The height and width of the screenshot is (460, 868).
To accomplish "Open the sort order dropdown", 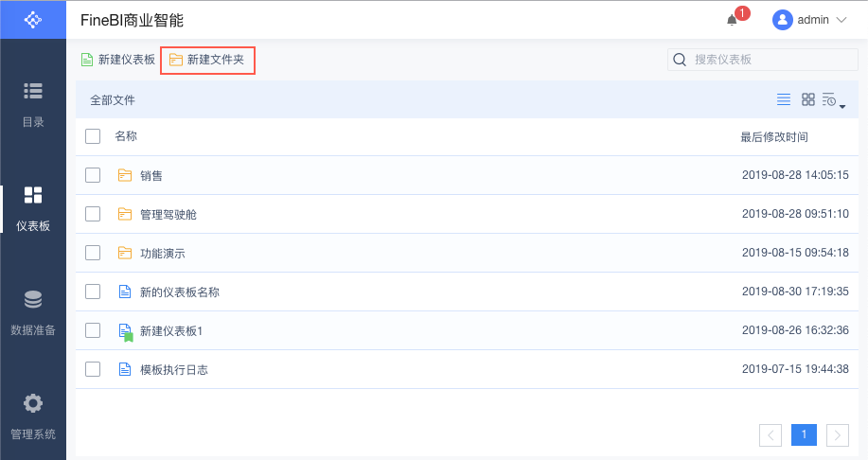I will pos(833,100).
